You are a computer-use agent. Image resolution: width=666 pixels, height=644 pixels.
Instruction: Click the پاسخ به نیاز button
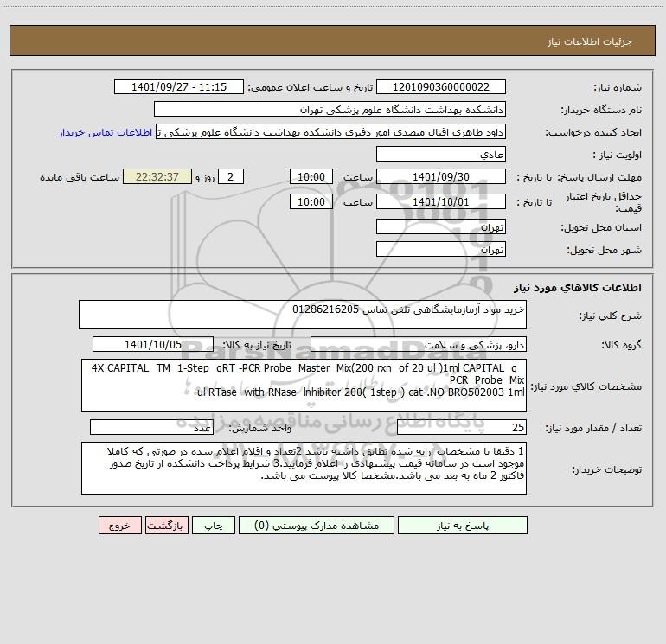coord(463,525)
